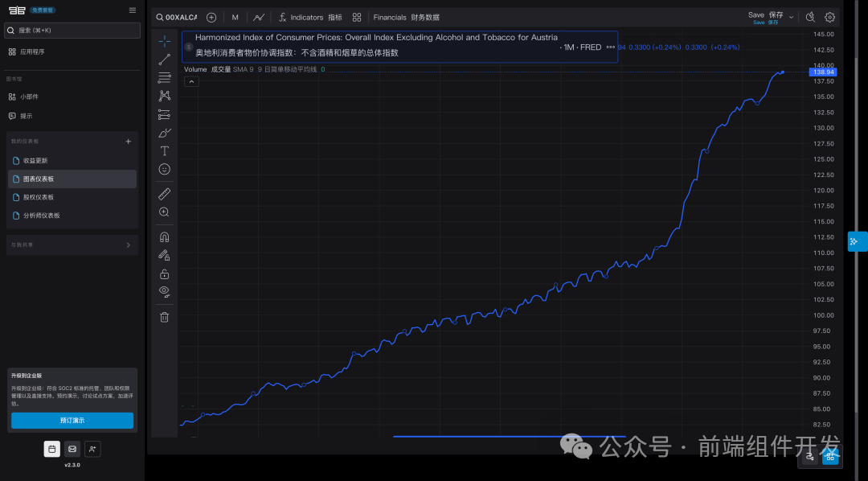868x481 pixels.
Task: Click the Save 保存 button
Action: 766,17
